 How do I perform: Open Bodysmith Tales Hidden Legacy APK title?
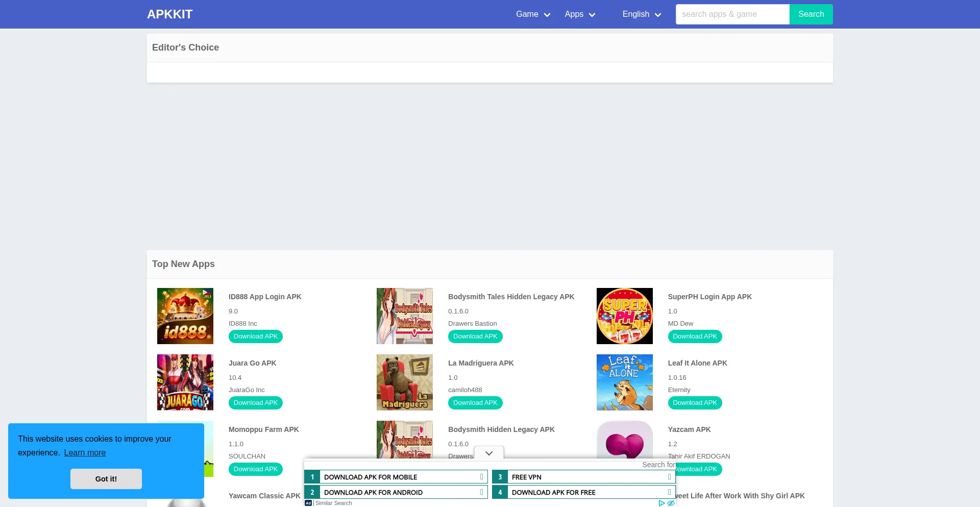tap(511, 297)
